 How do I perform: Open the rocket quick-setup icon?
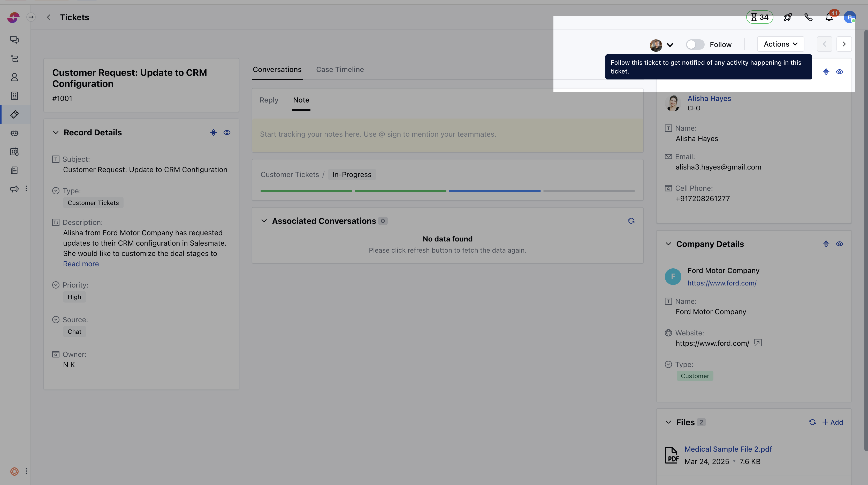click(x=787, y=17)
